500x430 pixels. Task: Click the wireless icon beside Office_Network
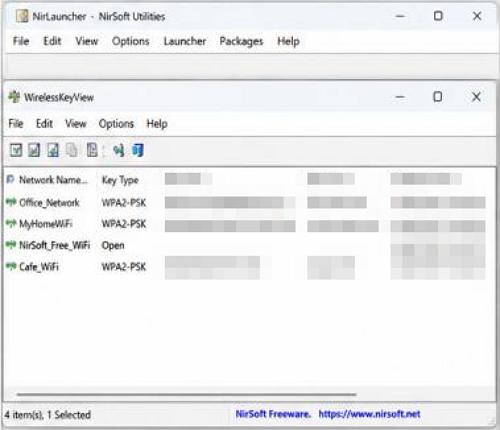[11, 202]
